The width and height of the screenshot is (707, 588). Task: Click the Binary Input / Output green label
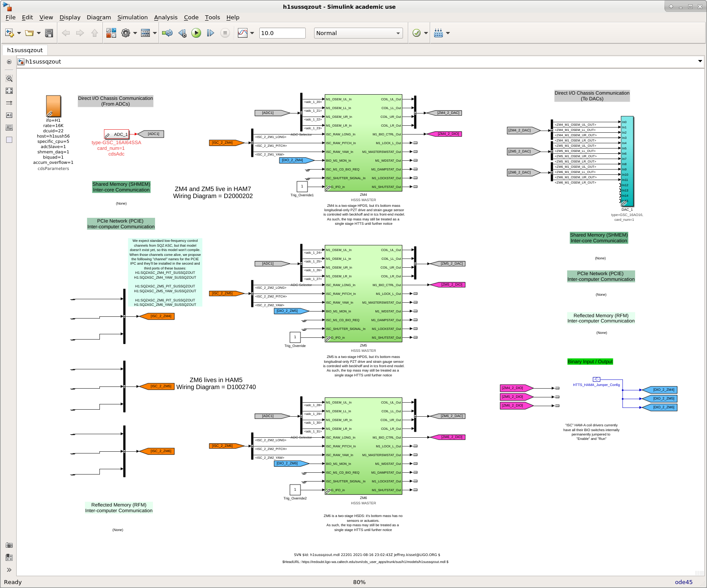[x=590, y=361]
